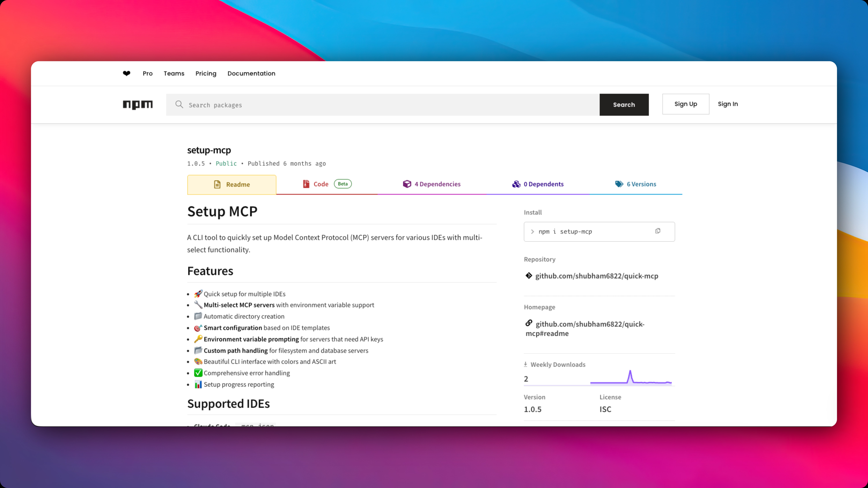View the 6 Versions tab
Viewport: 868px width, 488px height.
coord(641,184)
